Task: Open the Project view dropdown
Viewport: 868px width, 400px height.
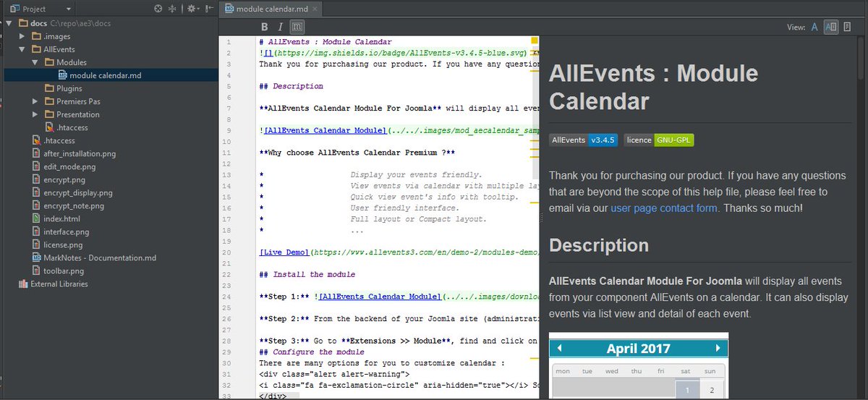Action: [41, 9]
